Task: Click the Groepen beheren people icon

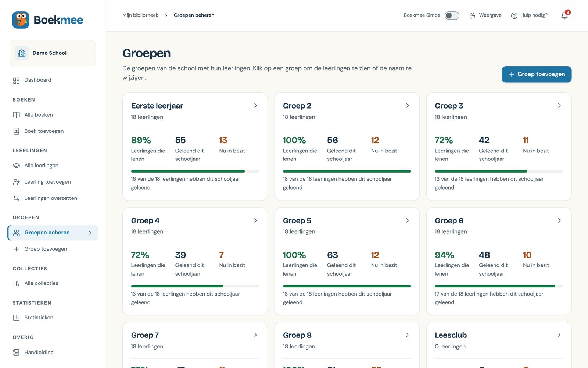Action: tap(16, 233)
